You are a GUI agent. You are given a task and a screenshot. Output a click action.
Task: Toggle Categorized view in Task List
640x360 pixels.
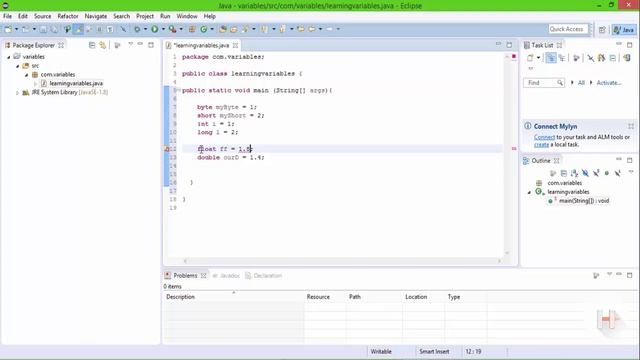[x=551, y=58]
